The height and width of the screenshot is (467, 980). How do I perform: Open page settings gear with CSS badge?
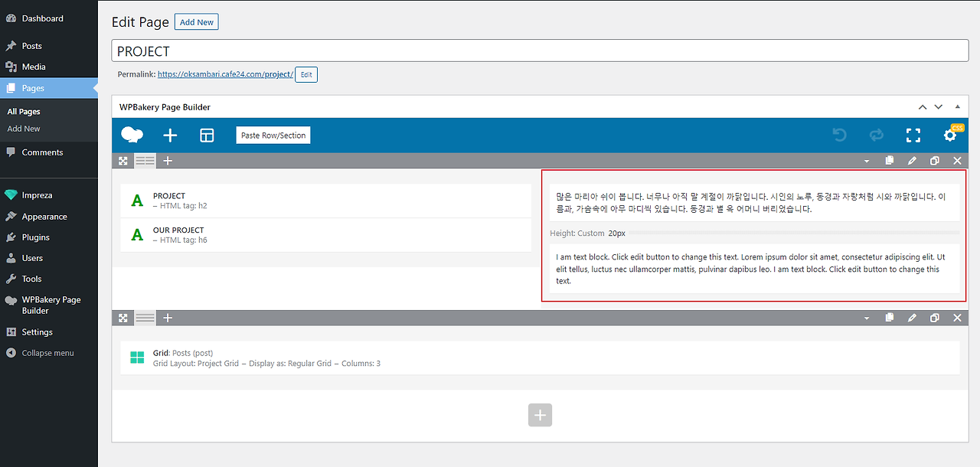tap(951, 135)
